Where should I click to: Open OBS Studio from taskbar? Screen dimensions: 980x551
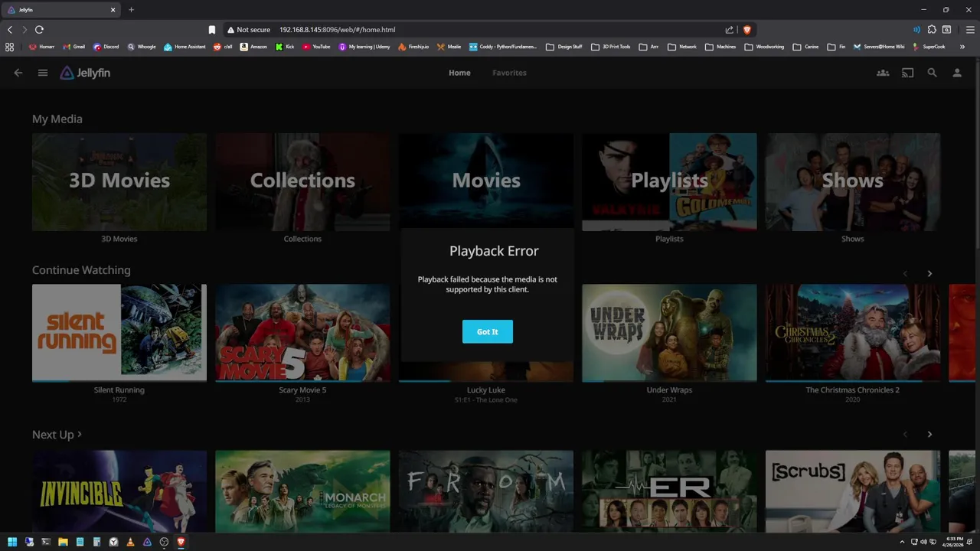pos(164,542)
